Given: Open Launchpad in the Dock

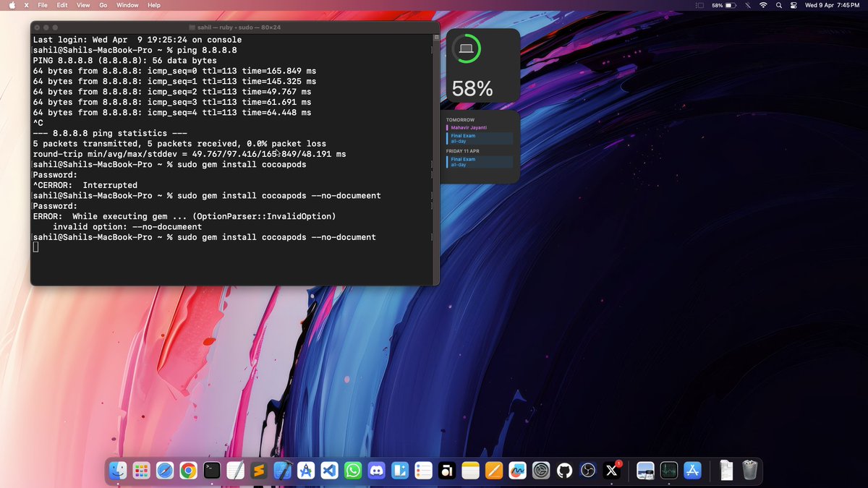Looking at the screenshot, I should click(141, 471).
